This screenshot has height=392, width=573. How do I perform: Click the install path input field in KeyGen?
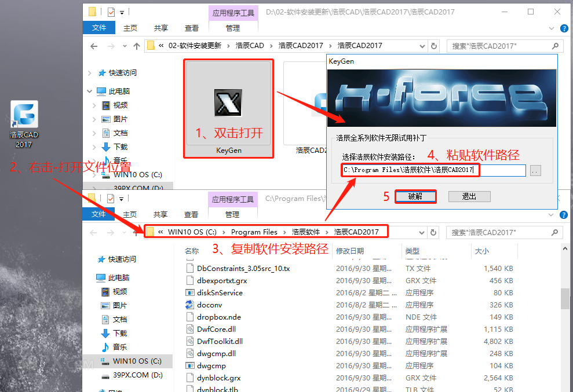point(434,170)
